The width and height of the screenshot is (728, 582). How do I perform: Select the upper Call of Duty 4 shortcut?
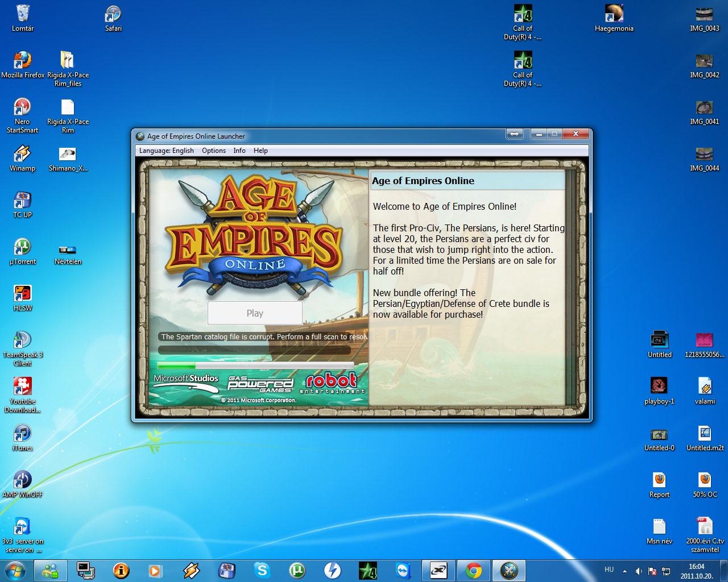[x=523, y=22]
